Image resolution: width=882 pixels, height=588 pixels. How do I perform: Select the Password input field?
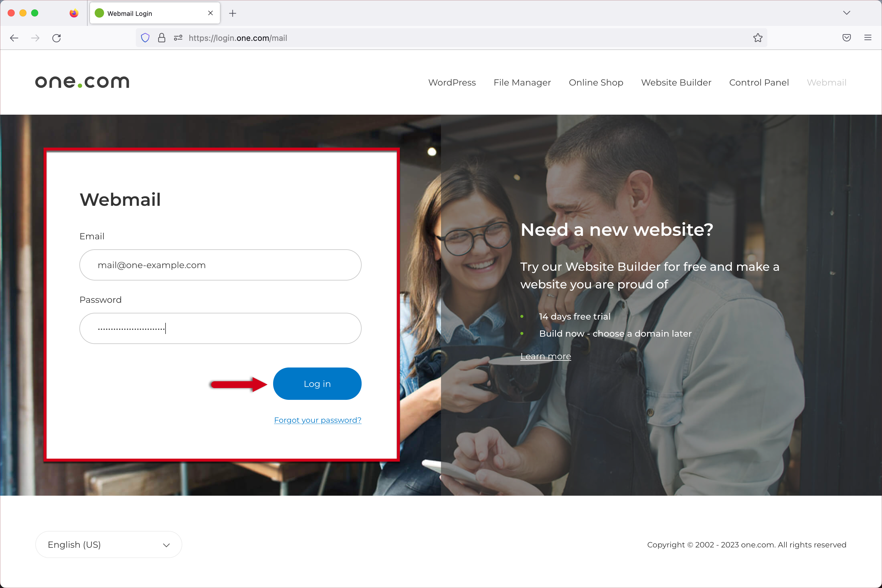[x=220, y=328]
